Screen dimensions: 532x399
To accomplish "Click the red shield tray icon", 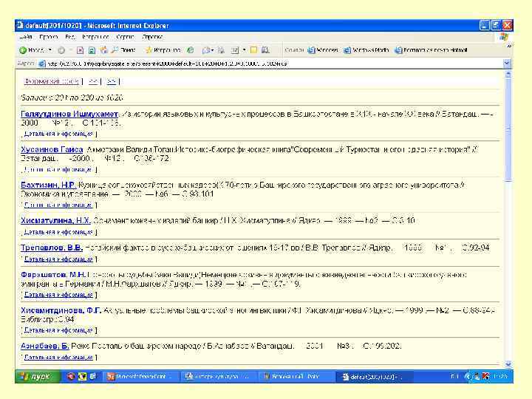I will coord(486,376).
